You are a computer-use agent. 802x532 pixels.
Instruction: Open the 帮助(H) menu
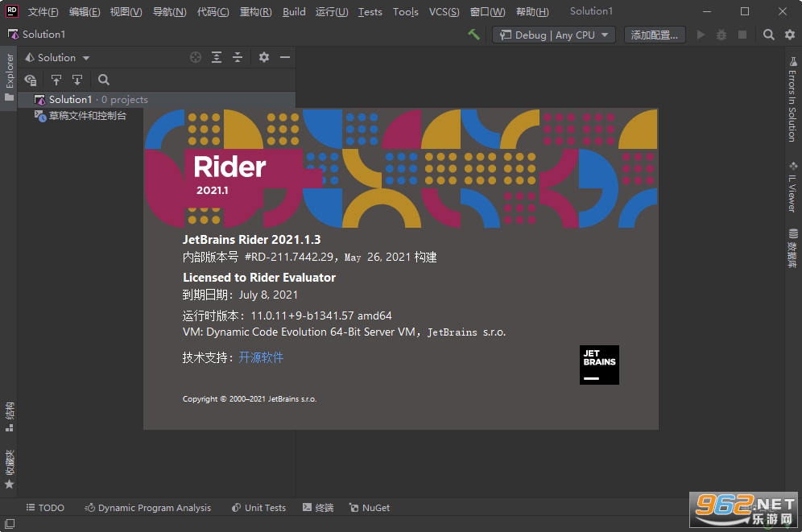coord(532,12)
